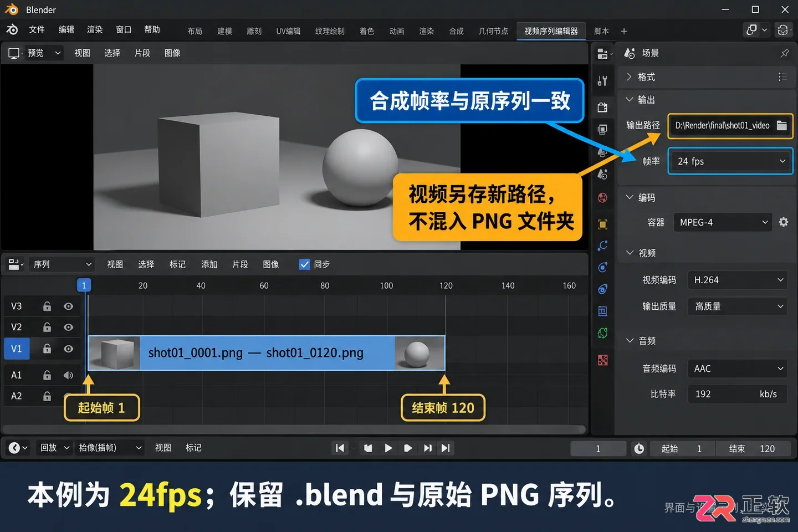
Task: Toggle the lock on channel V1
Action: [47, 349]
